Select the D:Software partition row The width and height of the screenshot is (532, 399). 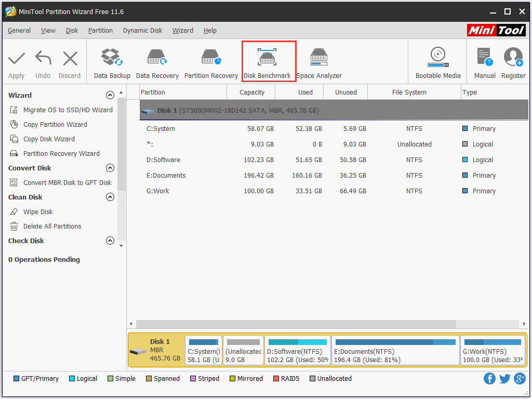[x=334, y=160]
